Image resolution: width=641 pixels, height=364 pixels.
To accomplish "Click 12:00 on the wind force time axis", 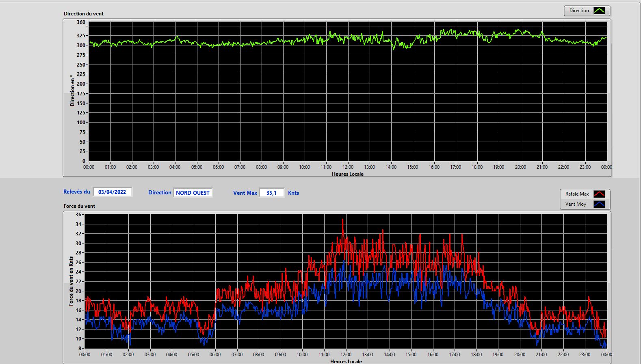I will point(346,354).
